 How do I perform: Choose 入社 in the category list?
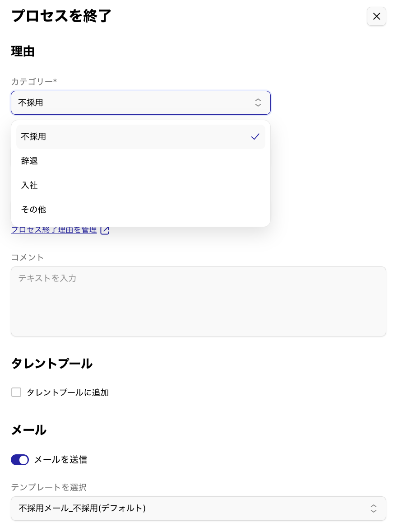[30, 185]
